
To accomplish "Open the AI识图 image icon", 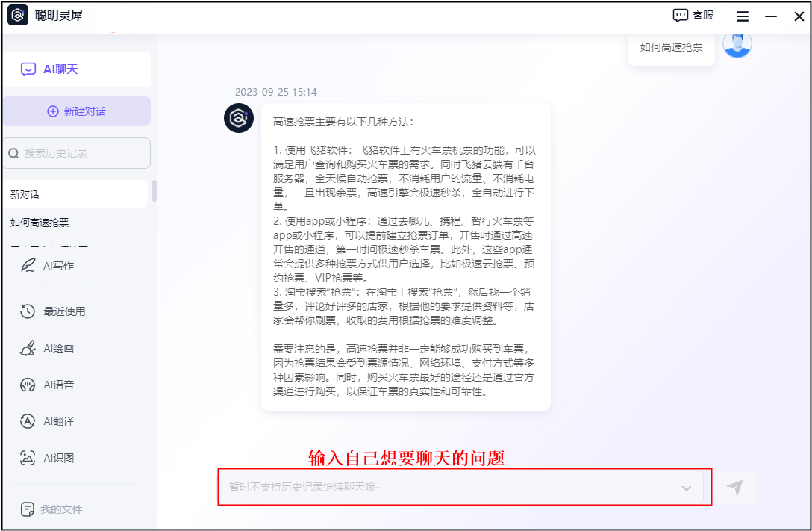I will coord(28,458).
